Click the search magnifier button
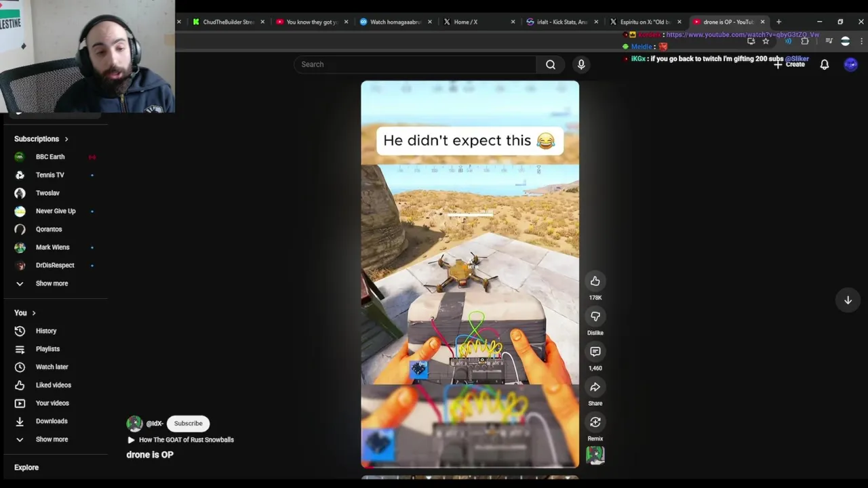The image size is (868, 488). pos(551,64)
